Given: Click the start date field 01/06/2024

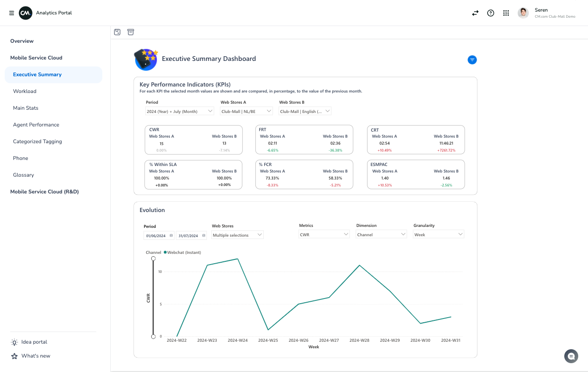Looking at the screenshot, I should point(156,236).
